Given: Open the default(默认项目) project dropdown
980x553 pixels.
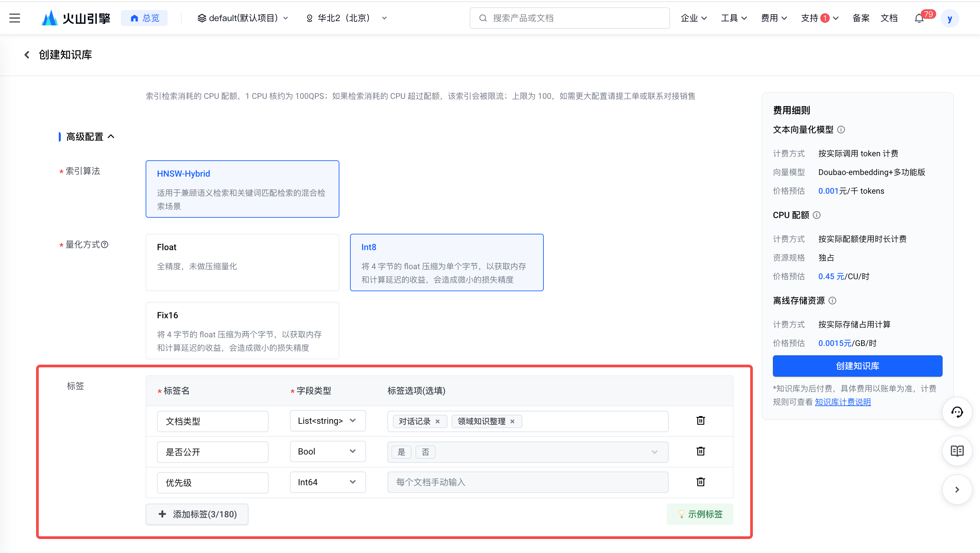Looking at the screenshot, I should (243, 18).
